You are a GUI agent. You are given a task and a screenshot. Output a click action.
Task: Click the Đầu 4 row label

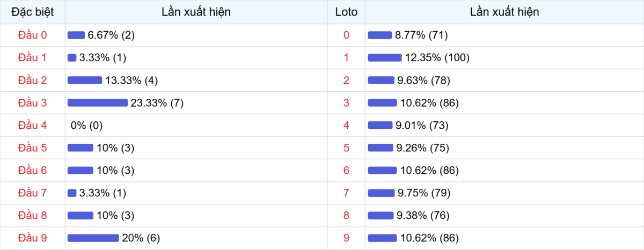[x=32, y=125]
